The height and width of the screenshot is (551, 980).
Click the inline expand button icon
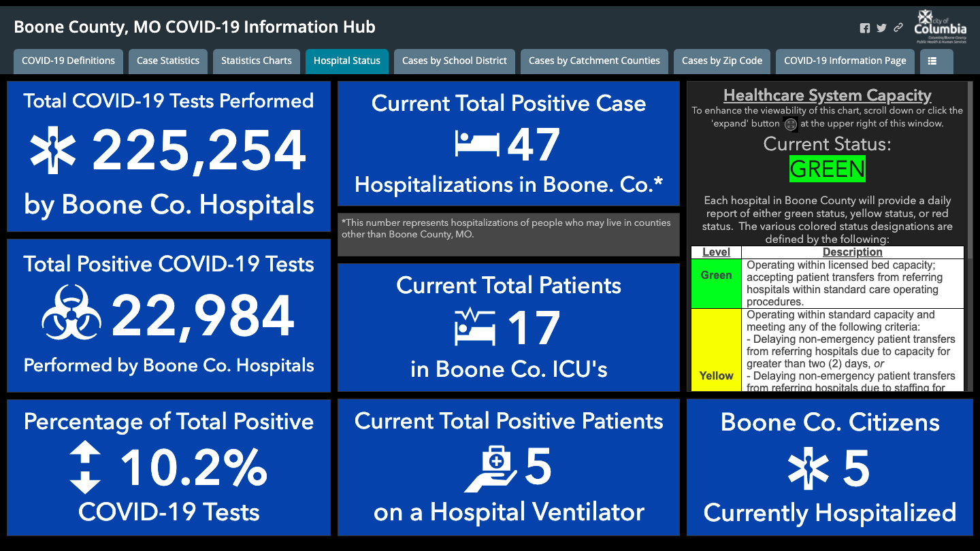pos(790,124)
